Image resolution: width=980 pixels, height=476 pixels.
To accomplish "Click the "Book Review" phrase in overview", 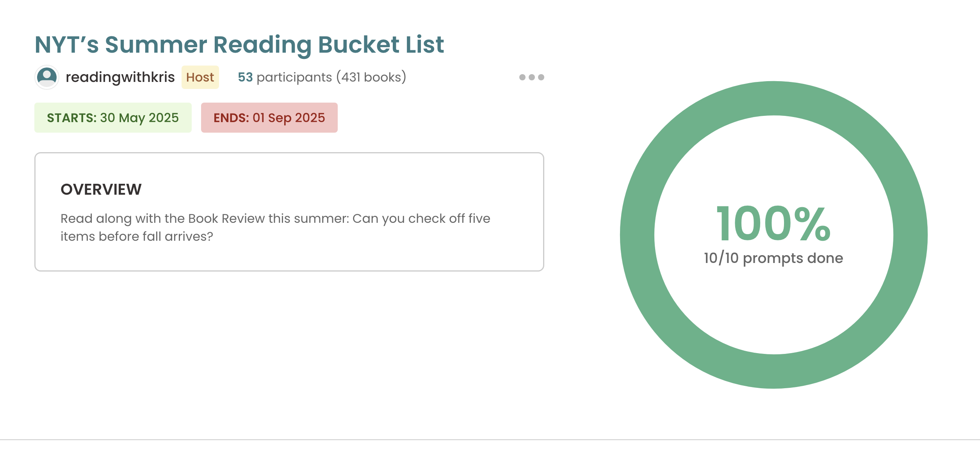I will click(226, 218).
